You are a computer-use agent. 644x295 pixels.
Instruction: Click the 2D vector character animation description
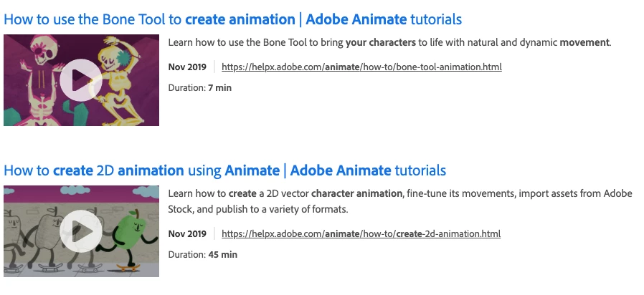(x=400, y=201)
